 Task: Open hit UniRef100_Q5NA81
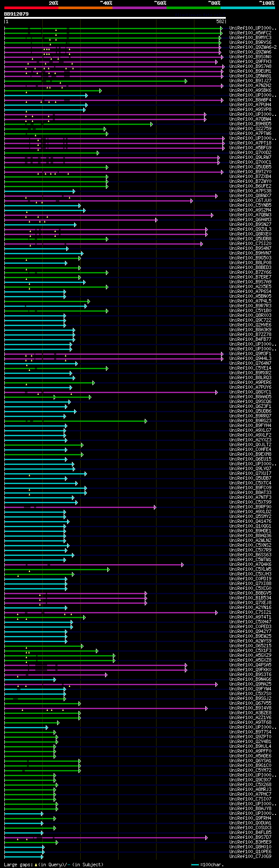click(250, 76)
